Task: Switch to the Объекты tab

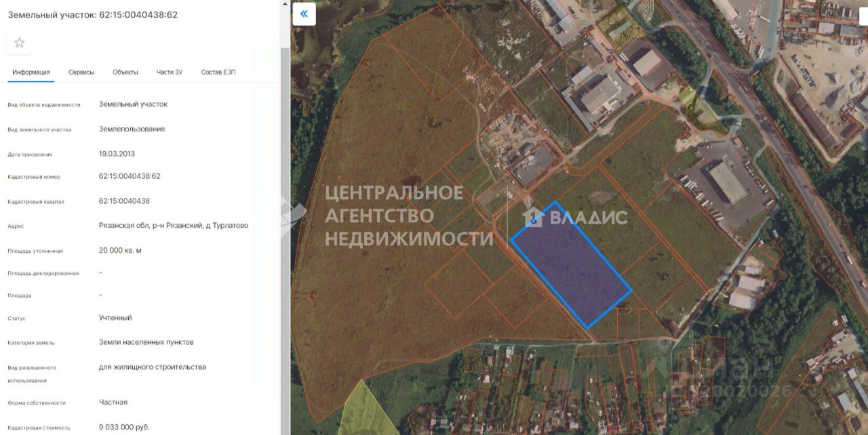Action: pyautogui.click(x=125, y=72)
